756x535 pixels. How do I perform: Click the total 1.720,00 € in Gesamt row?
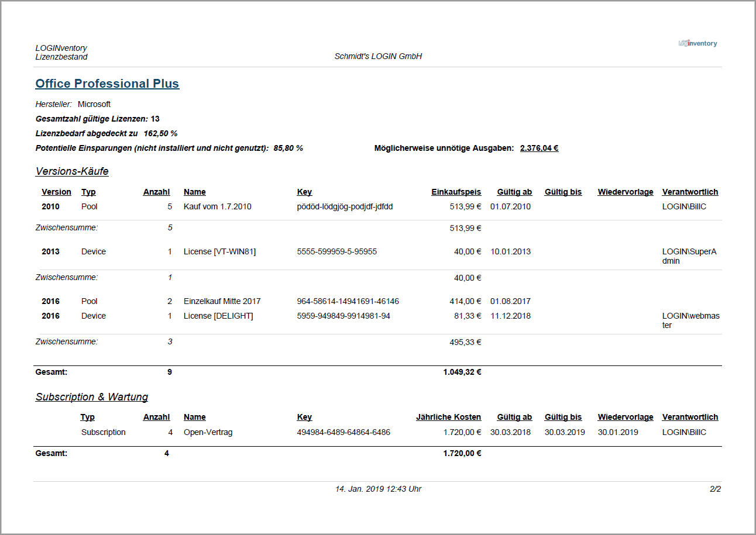click(462, 453)
